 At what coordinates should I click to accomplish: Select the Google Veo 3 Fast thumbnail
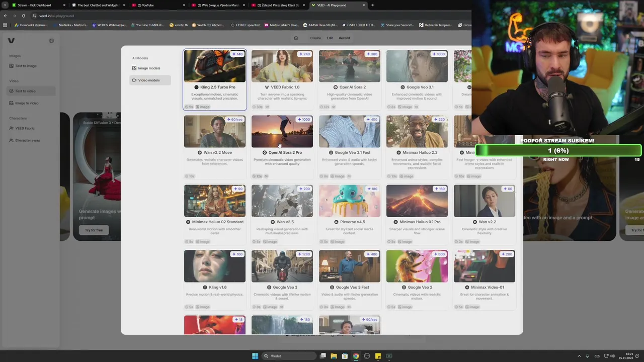tap(350, 266)
